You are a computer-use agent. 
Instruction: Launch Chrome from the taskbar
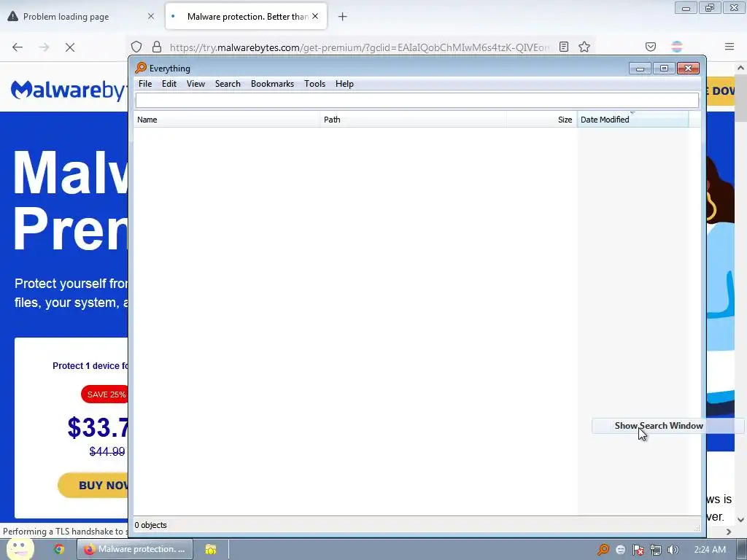(x=59, y=549)
